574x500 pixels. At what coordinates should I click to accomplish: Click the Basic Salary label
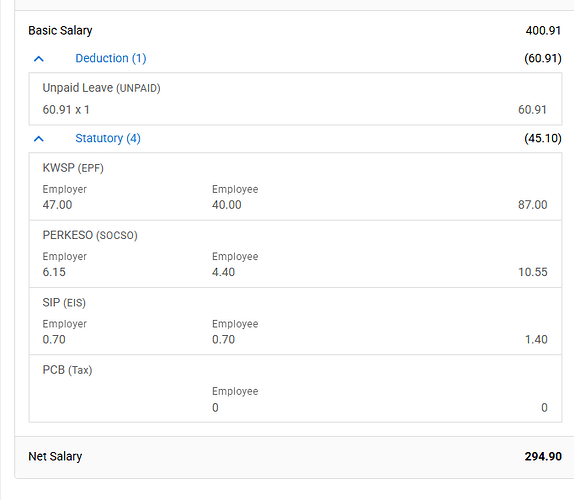(60, 30)
